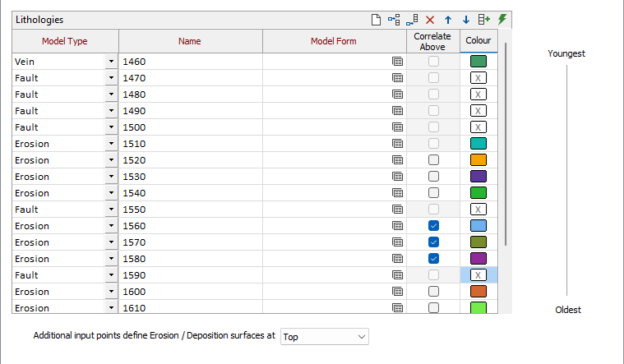Open Model Type dropdown for row 1580

(112, 259)
